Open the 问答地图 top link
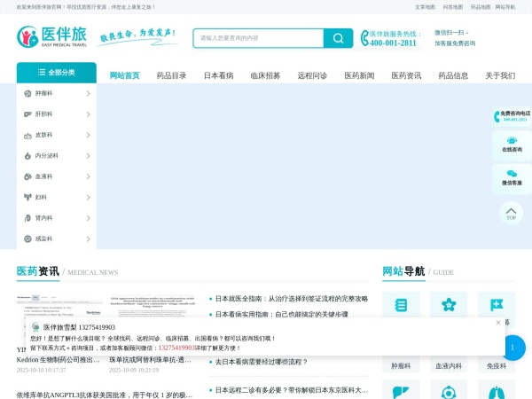Screen dimensions: 532x399 pos(453,7)
